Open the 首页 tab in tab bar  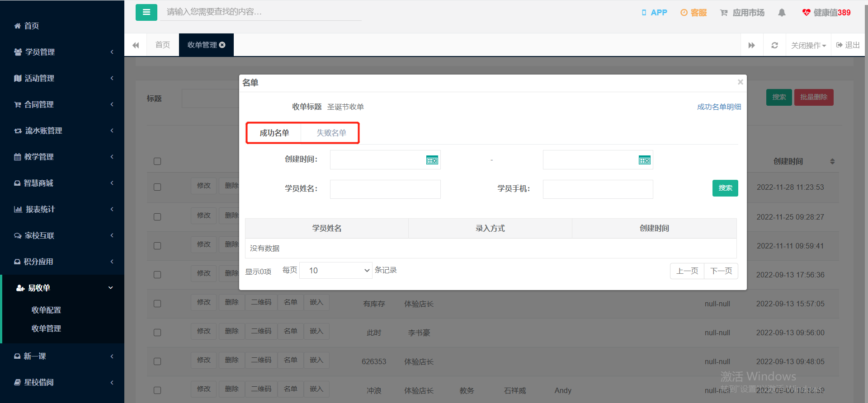(163, 45)
